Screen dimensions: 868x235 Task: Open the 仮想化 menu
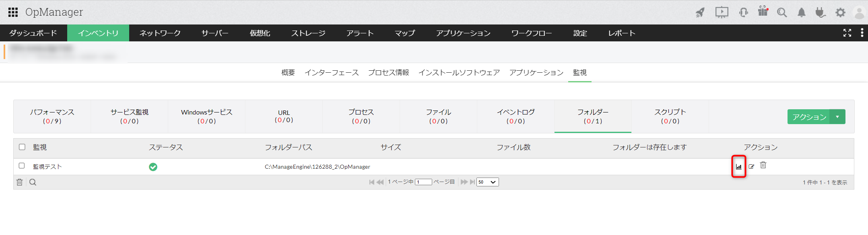click(x=260, y=33)
